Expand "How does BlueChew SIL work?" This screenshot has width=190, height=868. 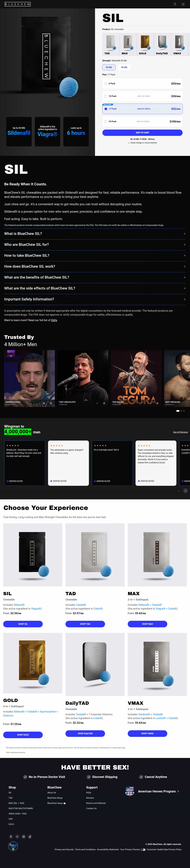point(95,266)
